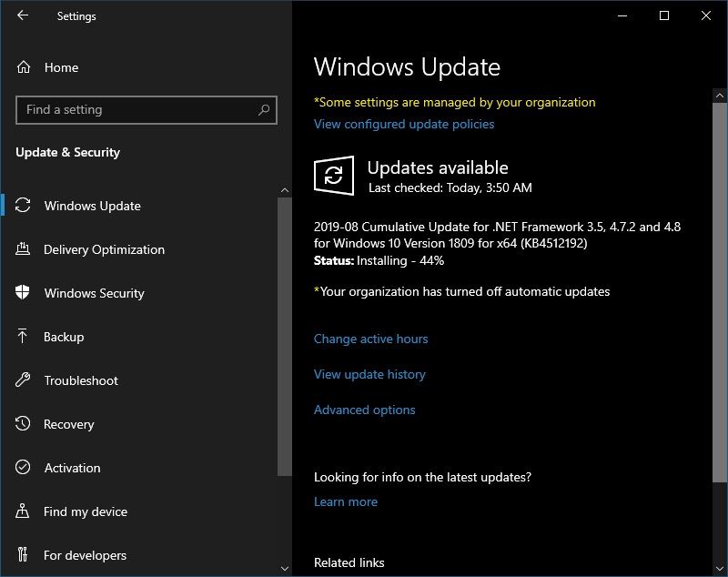
Task: Click the large Updates available refresh icon
Action: (x=334, y=176)
